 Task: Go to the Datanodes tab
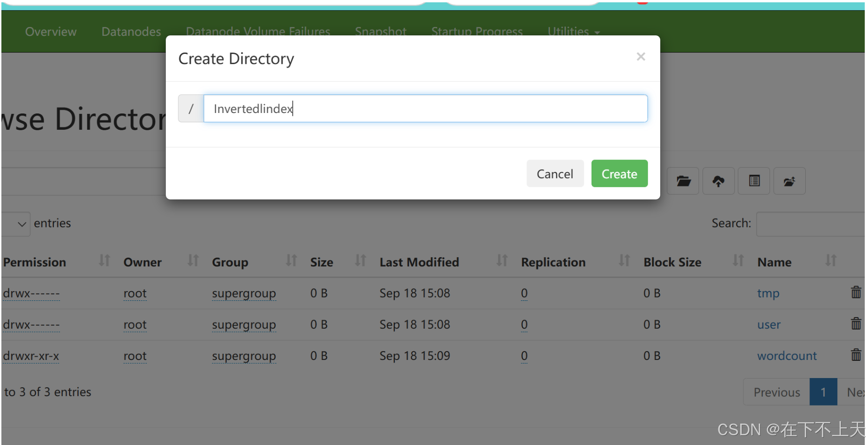131,32
